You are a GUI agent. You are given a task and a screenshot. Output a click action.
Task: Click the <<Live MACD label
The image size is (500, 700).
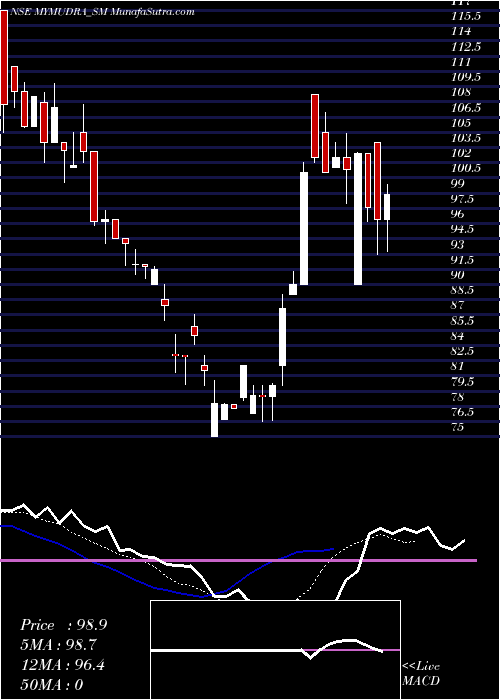[x=421, y=673]
